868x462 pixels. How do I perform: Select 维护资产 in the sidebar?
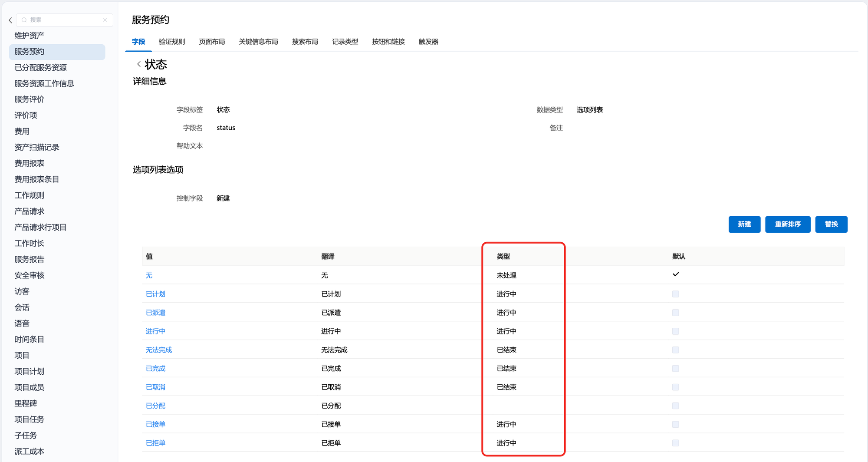(x=30, y=36)
